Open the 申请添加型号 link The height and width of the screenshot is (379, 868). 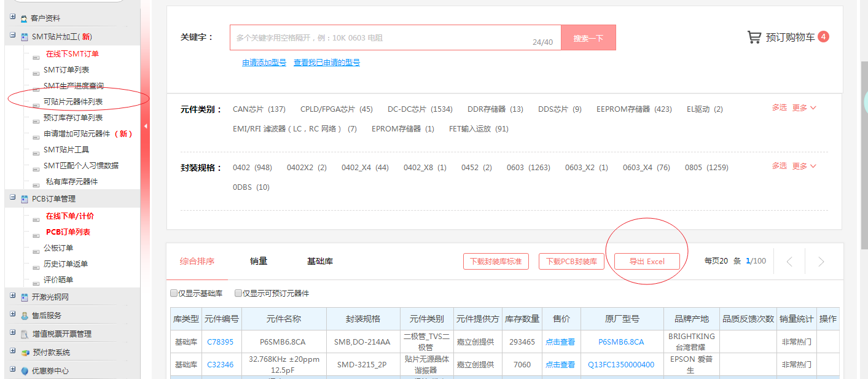point(264,63)
